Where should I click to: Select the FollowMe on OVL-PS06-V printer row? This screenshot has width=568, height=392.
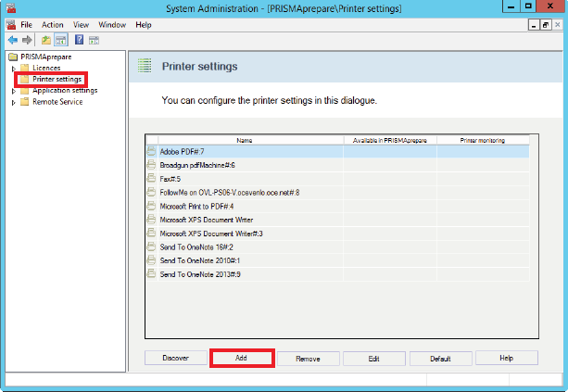click(x=337, y=193)
